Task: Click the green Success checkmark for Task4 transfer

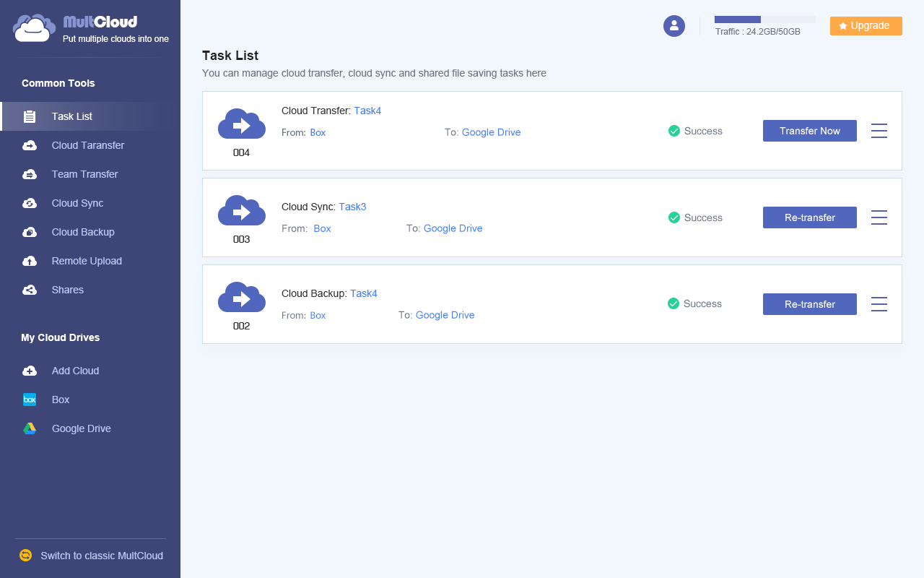Action: (674, 131)
